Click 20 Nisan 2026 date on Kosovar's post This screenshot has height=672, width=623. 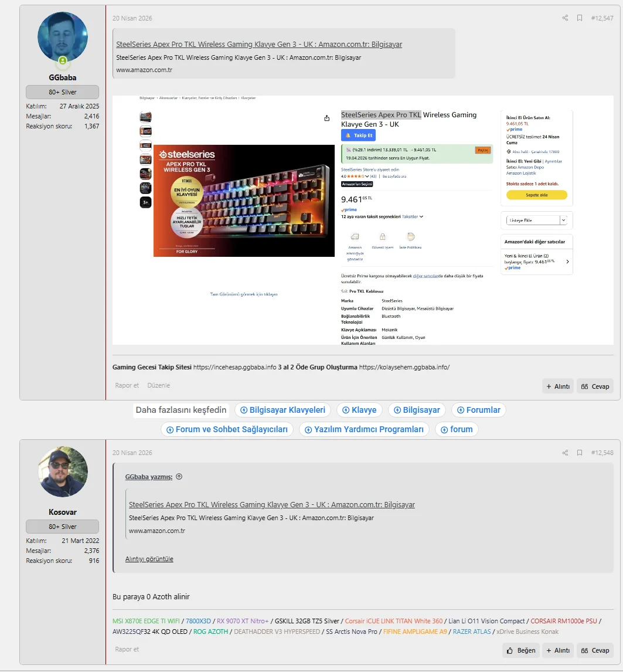click(132, 453)
